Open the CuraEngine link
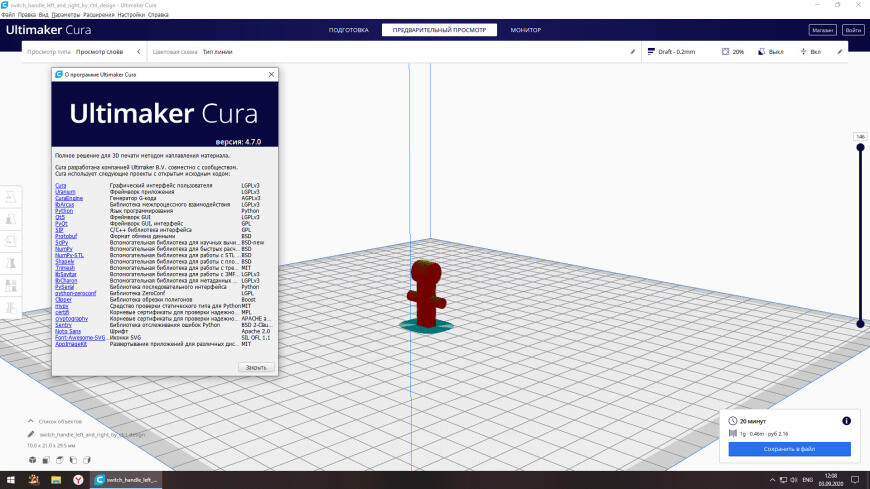870x489 pixels. [x=69, y=198]
